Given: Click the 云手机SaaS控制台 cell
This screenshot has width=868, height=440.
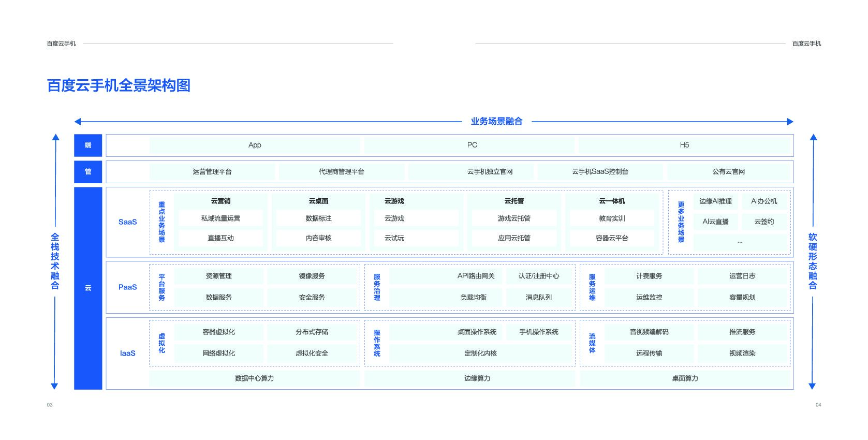Looking at the screenshot, I should (600, 172).
